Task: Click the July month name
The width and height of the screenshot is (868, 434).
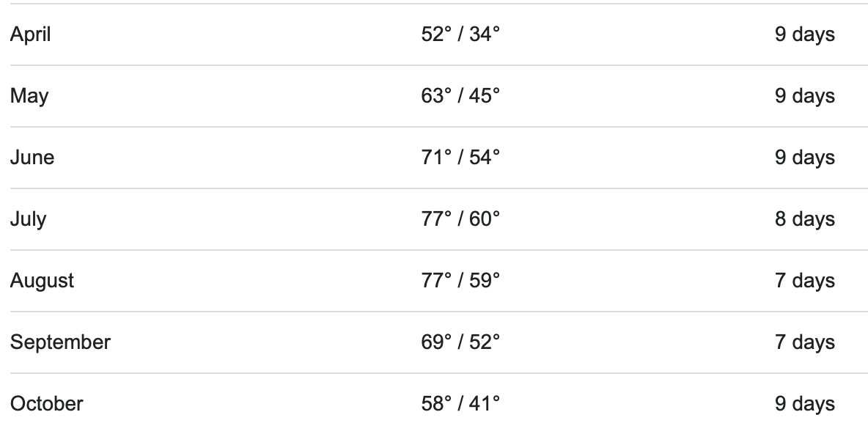Action: [x=29, y=220]
